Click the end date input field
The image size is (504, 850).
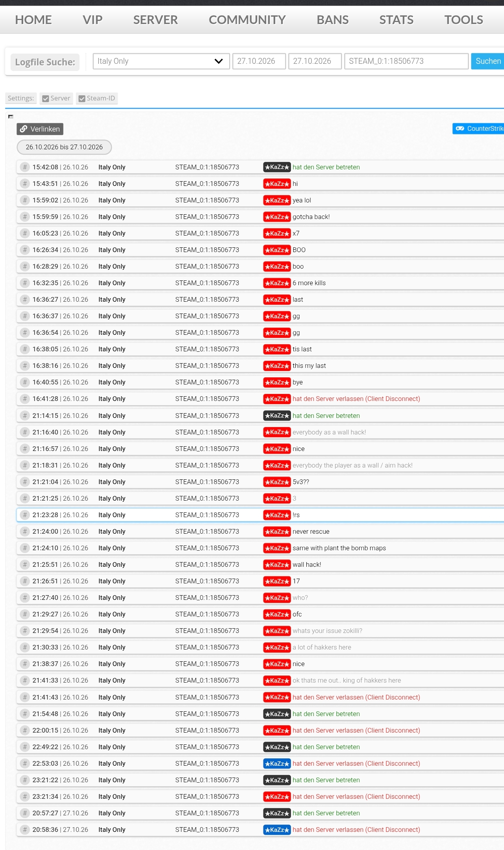(315, 61)
